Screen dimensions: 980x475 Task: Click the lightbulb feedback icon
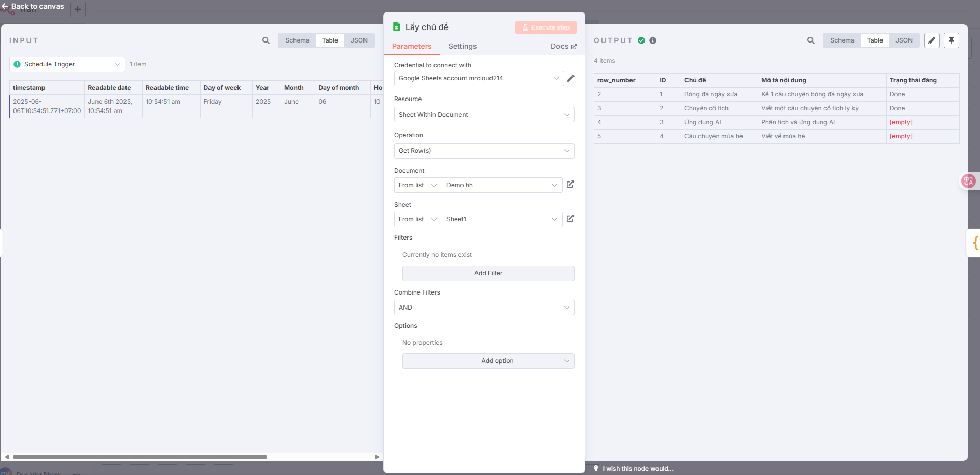(596, 468)
